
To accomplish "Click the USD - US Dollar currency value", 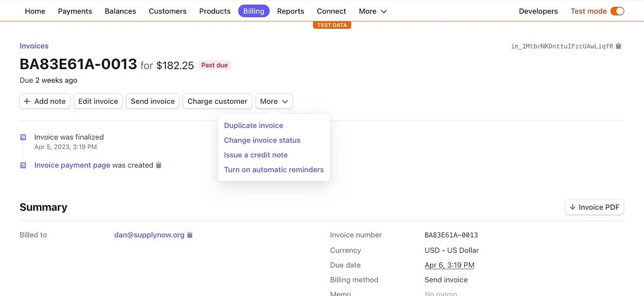I will pos(451,250).
